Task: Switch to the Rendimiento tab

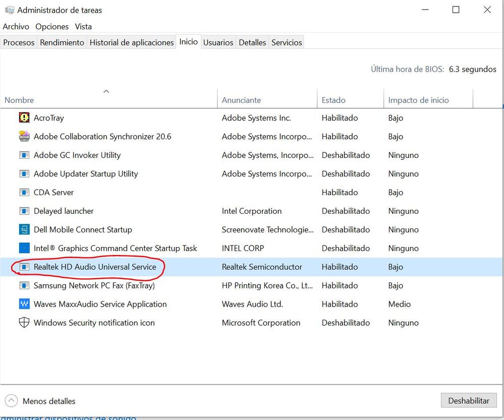Action: [x=62, y=42]
